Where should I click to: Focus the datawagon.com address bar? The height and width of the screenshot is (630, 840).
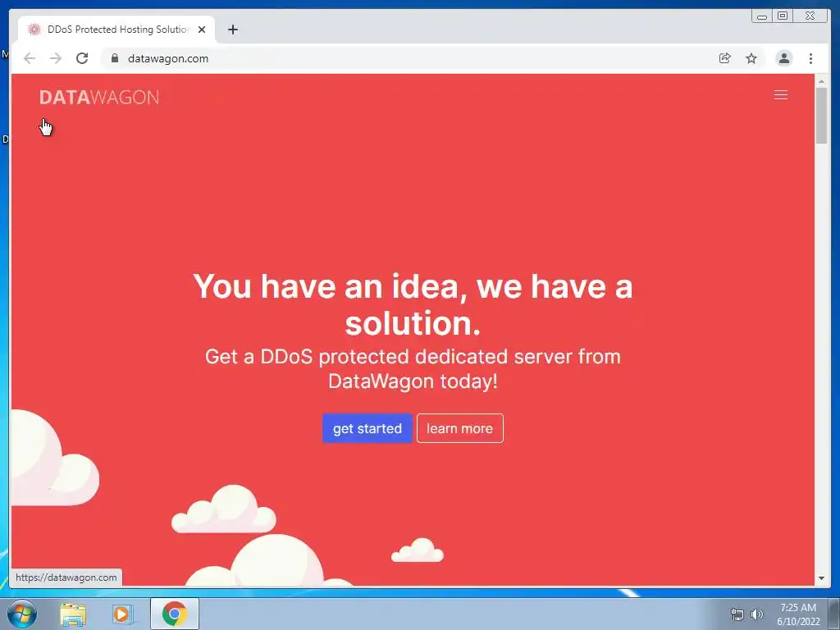pos(413,58)
